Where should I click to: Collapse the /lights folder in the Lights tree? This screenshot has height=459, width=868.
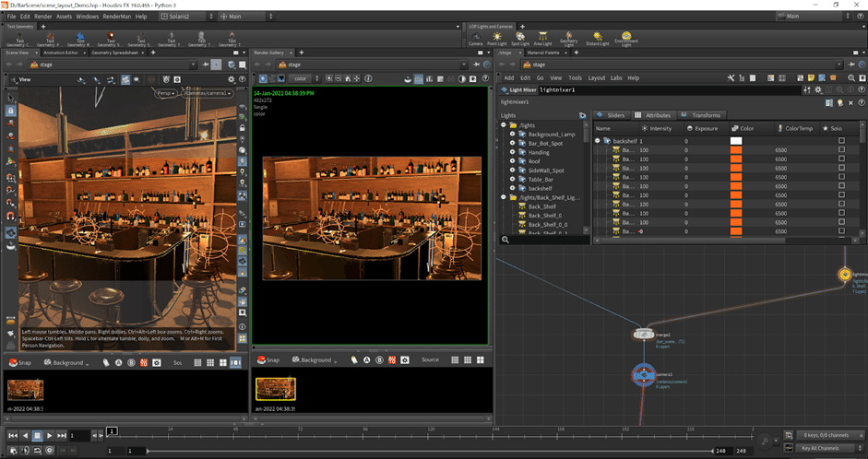tap(504, 124)
